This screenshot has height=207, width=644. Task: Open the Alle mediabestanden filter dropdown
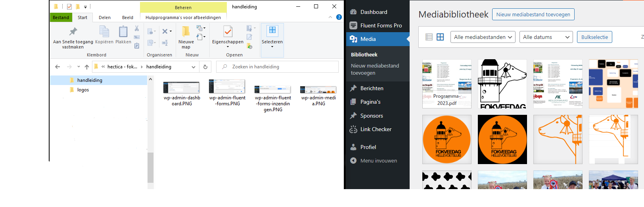(x=483, y=37)
